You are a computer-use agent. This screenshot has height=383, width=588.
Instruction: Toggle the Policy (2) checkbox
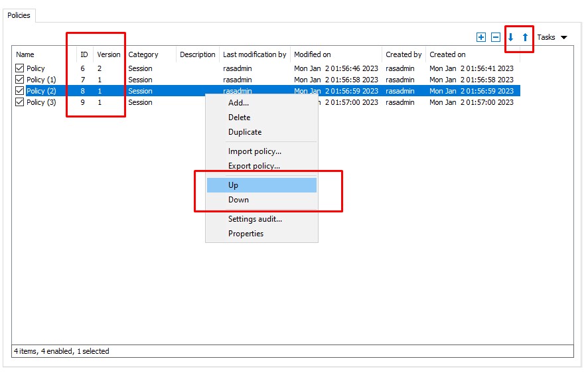click(x=19, y=91)
